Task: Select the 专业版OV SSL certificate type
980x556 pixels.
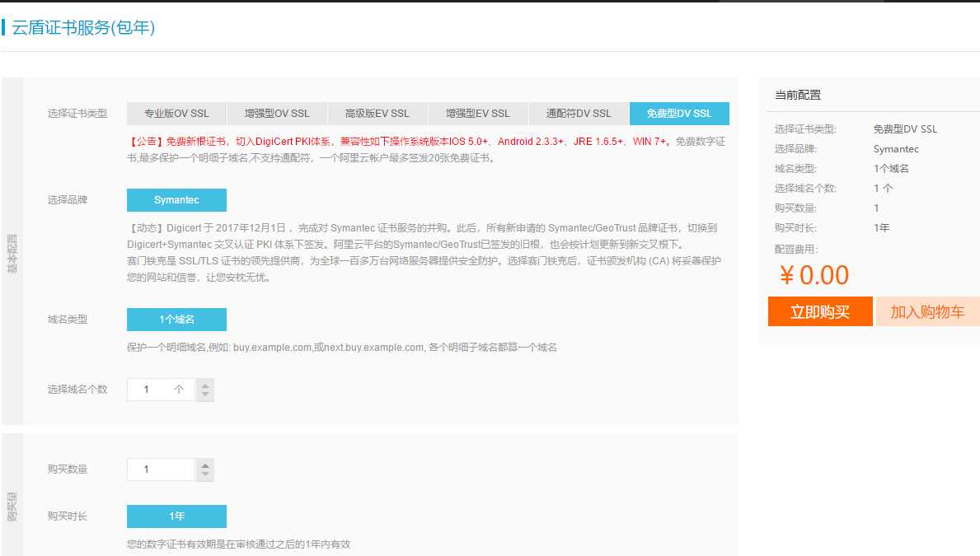Action: pos(176,113)
